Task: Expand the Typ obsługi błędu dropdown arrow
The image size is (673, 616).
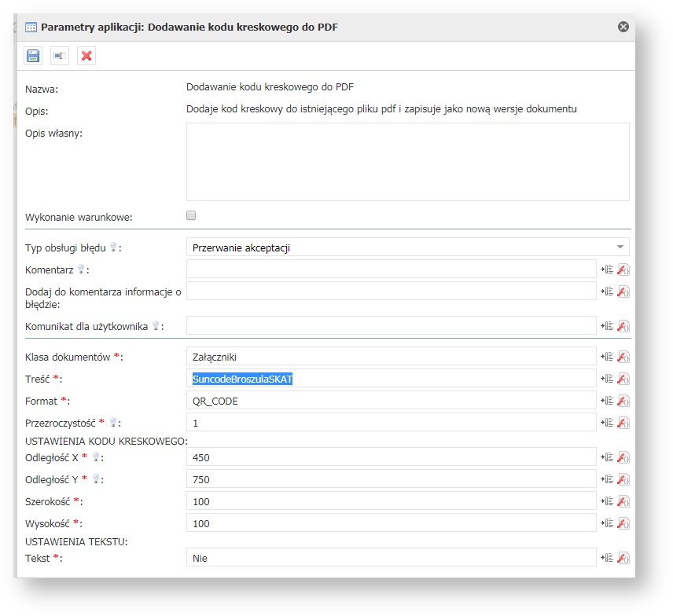Action: [620, 247]
